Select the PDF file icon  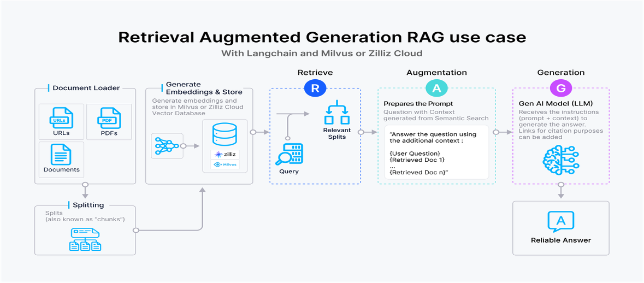point(109,118)
